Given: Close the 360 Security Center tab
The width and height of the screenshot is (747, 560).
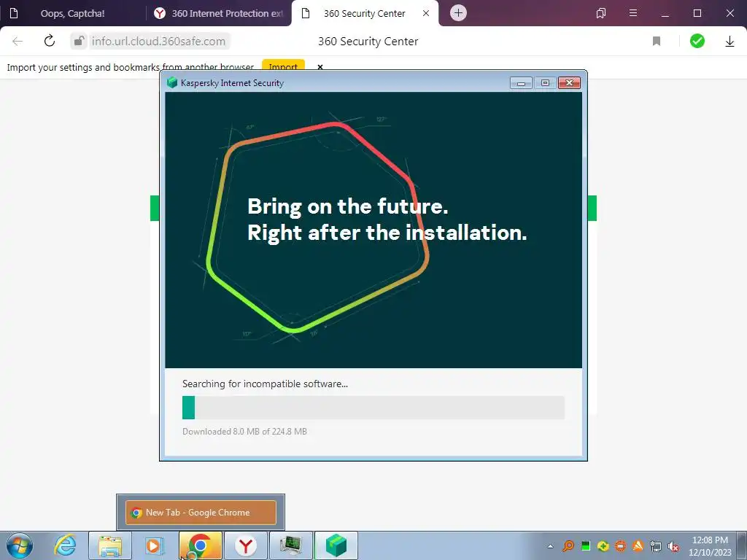Looking at the screenshot, I should [x=426, y=13].
